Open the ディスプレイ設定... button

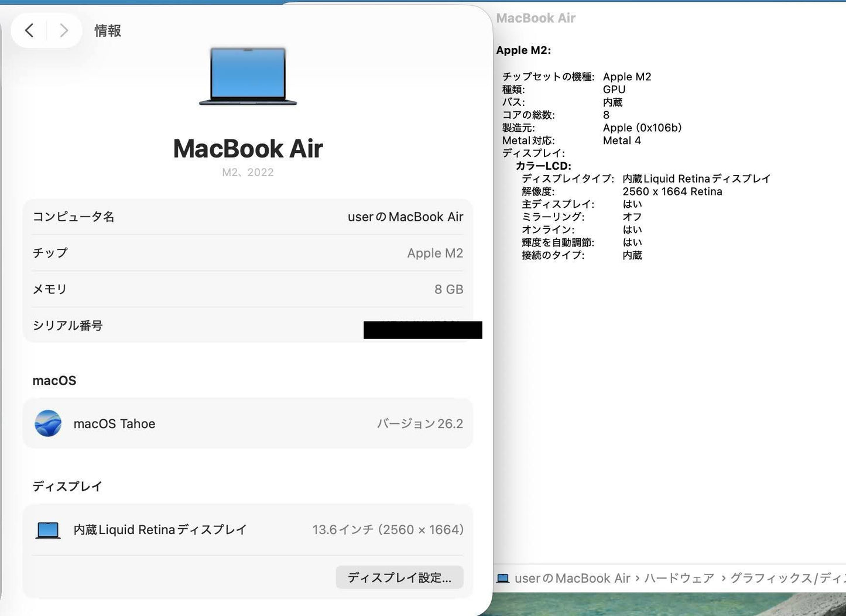399,577
